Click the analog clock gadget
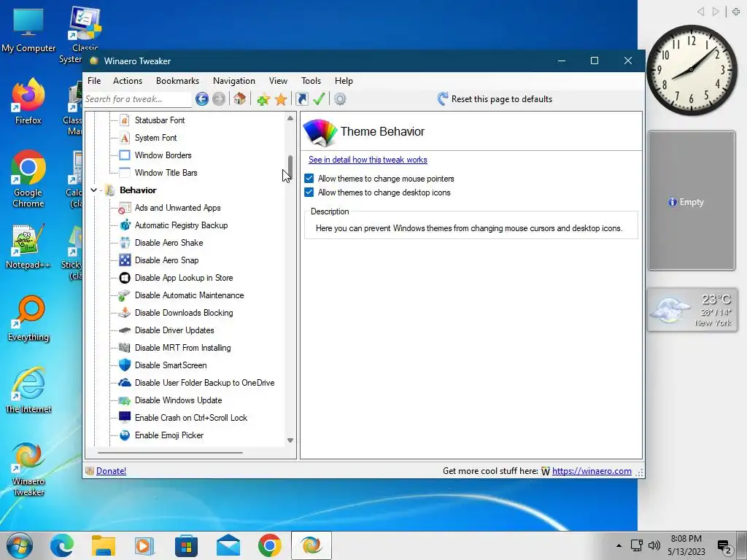This screenshot has height=560, width=747. (692, 70)
